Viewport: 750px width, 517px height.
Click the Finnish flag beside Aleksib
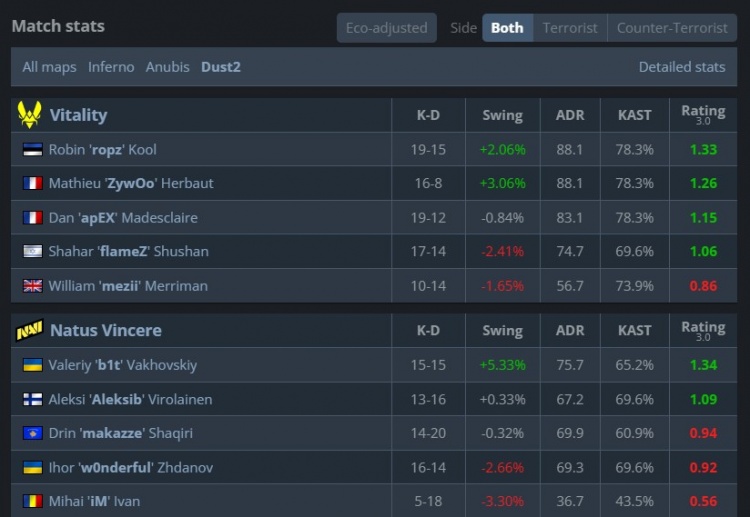32,400
